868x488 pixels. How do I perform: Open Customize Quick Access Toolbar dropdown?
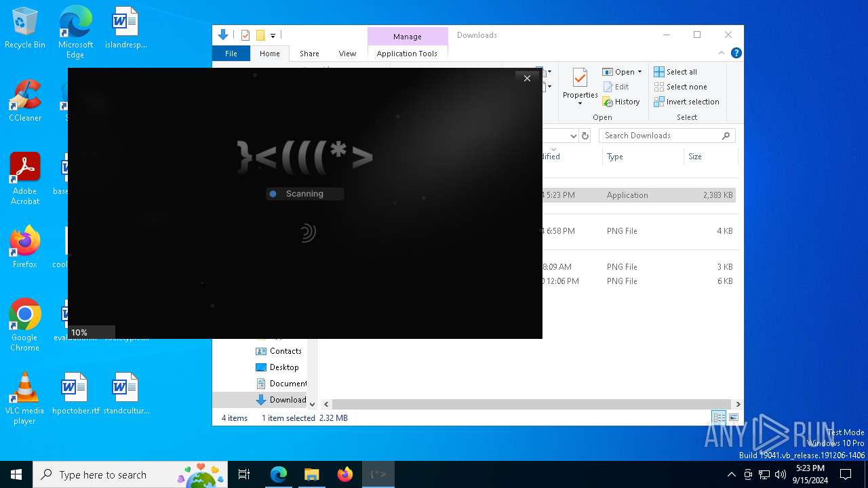tap(273, 35)
